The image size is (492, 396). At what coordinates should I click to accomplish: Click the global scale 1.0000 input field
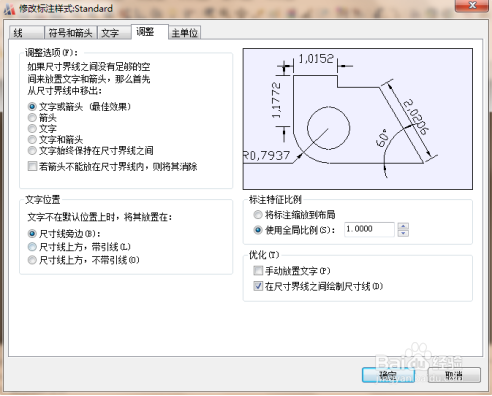(369, 229)
